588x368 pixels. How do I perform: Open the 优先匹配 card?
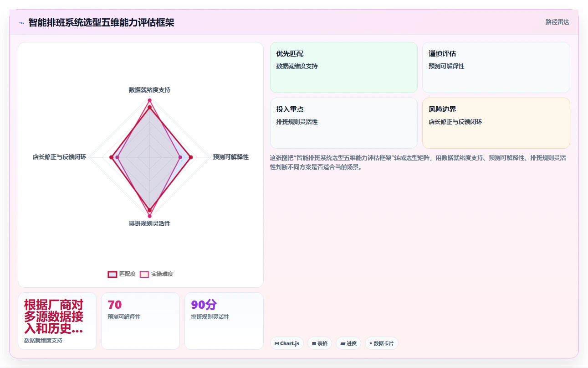[343, 67]
